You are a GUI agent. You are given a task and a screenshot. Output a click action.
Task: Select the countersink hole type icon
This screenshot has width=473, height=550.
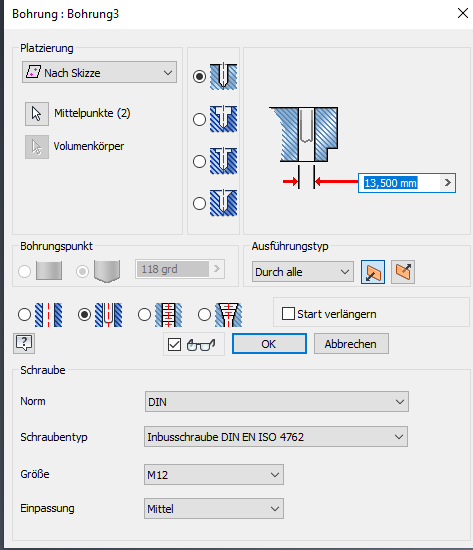pos(224,203)
